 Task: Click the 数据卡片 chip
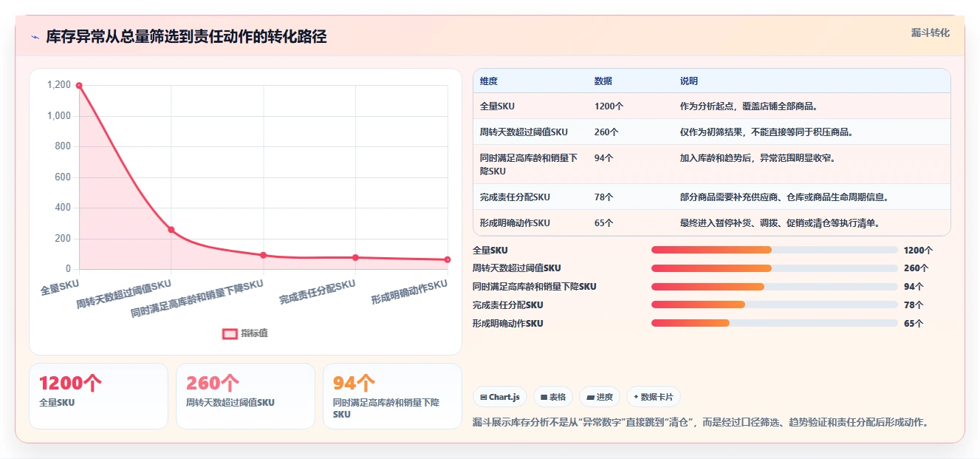point(654,397)
